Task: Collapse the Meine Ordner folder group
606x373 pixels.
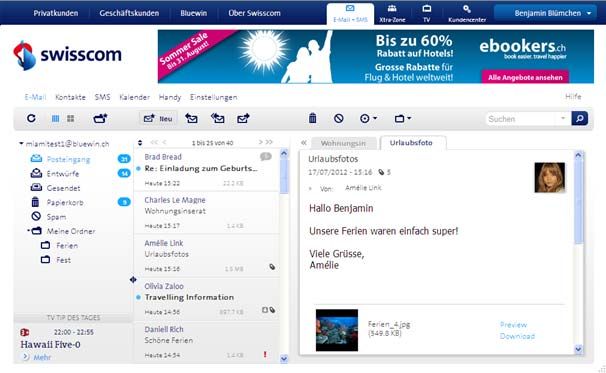Action: [x=28, y=231]
